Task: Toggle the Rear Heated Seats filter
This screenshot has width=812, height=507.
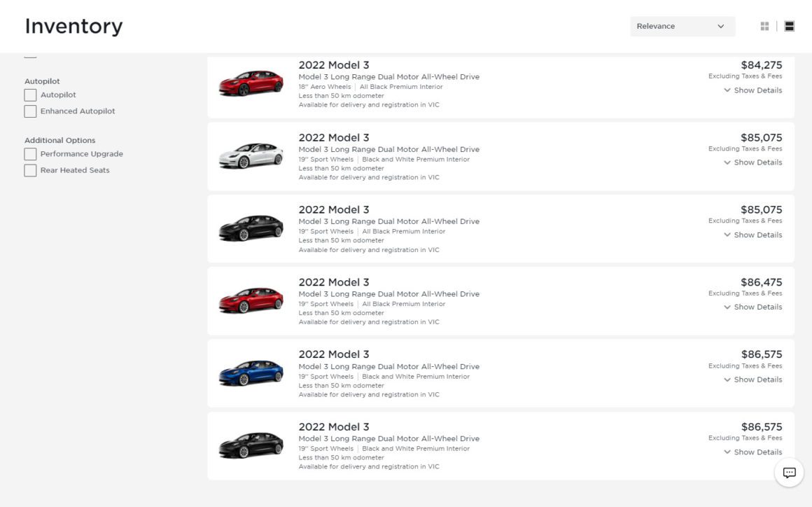Action: (31, 170)
